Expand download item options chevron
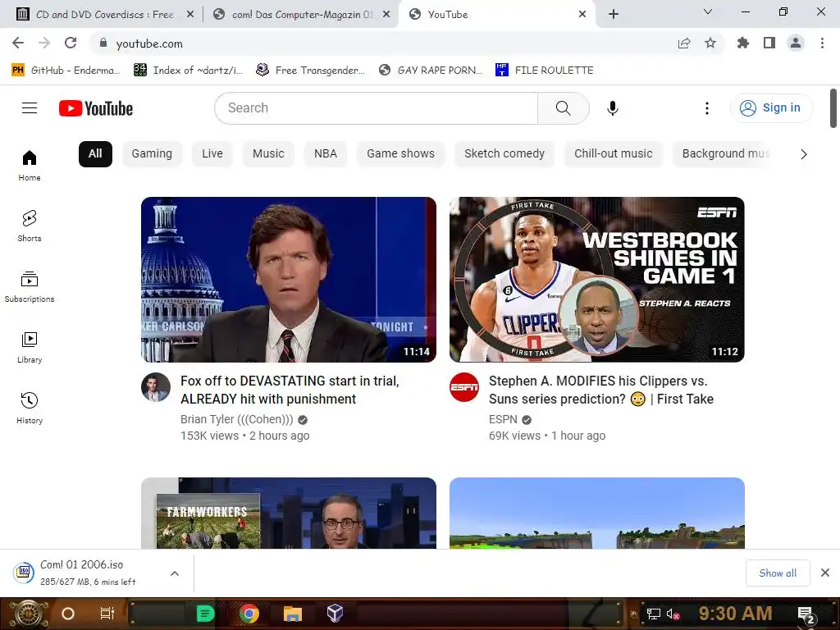The width and height of the screenshot is (840, 630). (175, 573)
